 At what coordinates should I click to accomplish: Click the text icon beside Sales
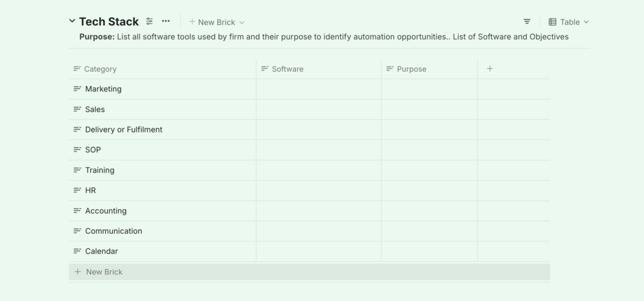coord(77,110)
